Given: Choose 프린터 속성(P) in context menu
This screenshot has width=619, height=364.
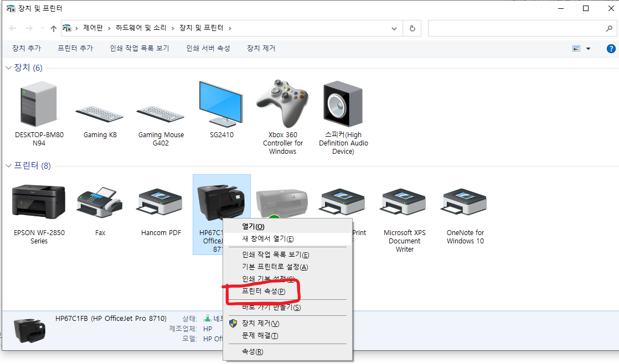Looking at the screenshot, I should (287, 292).
